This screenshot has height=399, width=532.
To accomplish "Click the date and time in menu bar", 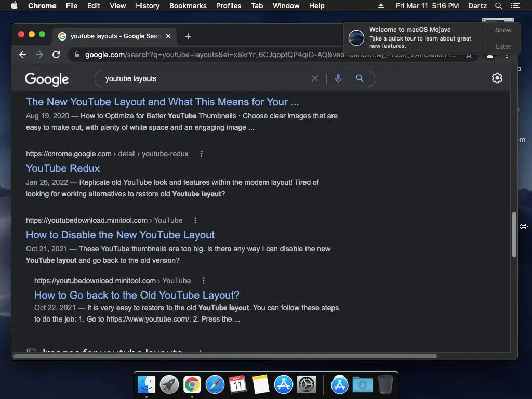I will point(427,6).
